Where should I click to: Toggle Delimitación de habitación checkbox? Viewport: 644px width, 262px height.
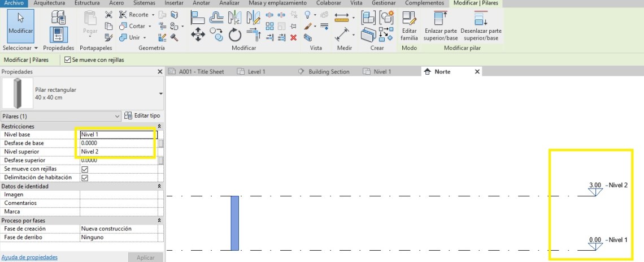(85, 178)
